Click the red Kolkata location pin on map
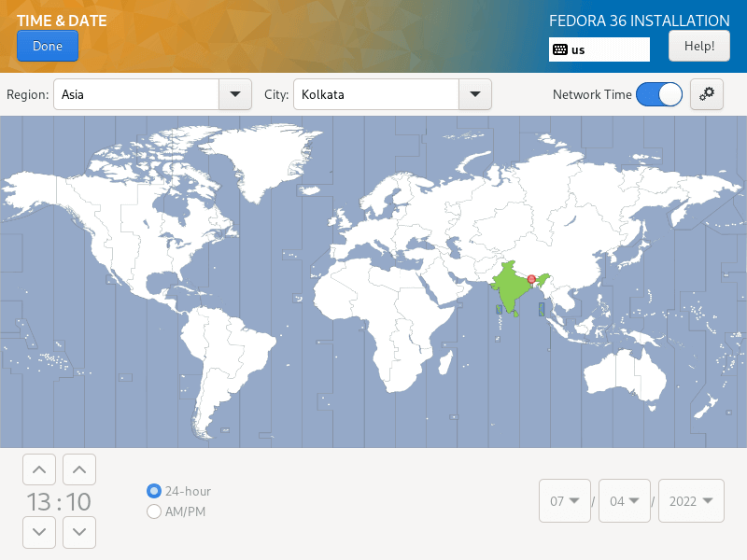Screen dimensions: 747x560 (x=531, y=279)
